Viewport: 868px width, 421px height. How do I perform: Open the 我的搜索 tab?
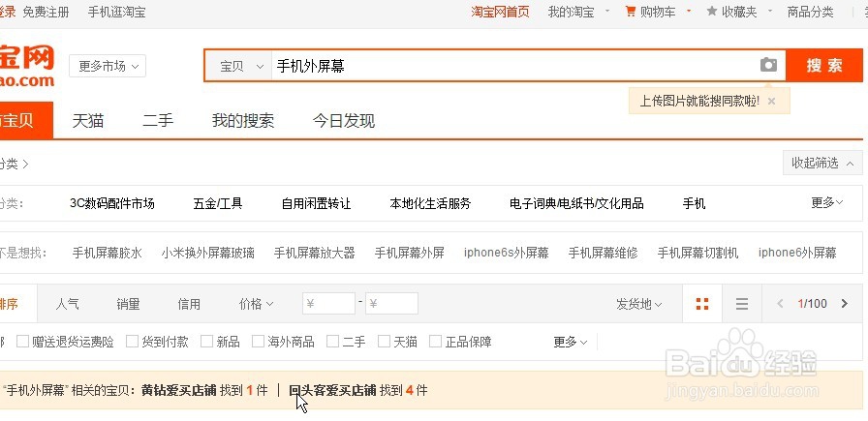pos(243,121)
